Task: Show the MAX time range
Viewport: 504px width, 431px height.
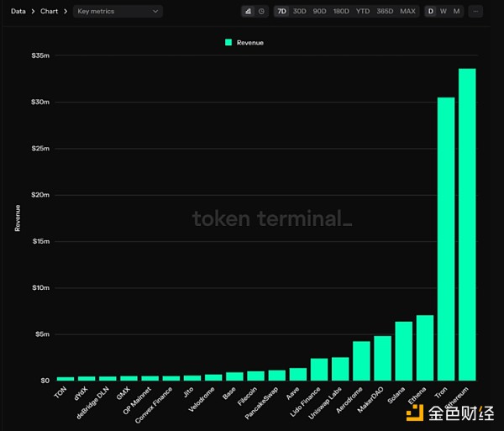Action: pos(407,12)
